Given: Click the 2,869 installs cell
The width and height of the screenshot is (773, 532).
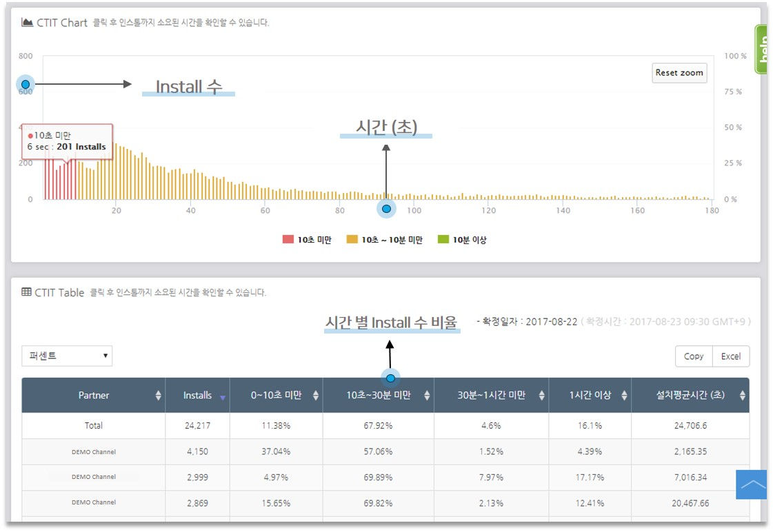Looking at the screenshot, I should pyautogui.click(x=198, y=504).
